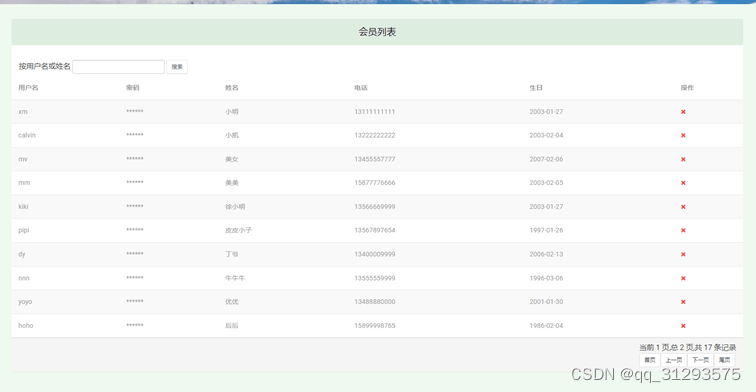Click the name 徐小明
This screenshot has width=756, height=392.
click(235, 207)
